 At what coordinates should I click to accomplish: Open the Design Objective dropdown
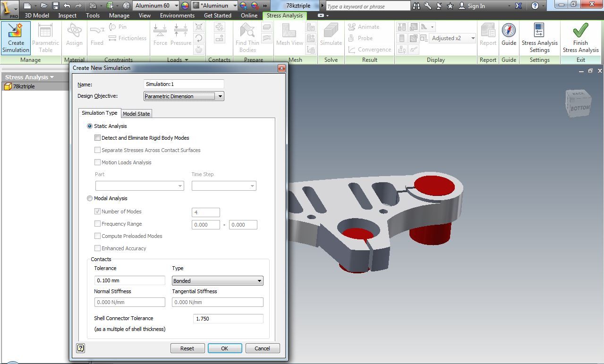point(220,96)
